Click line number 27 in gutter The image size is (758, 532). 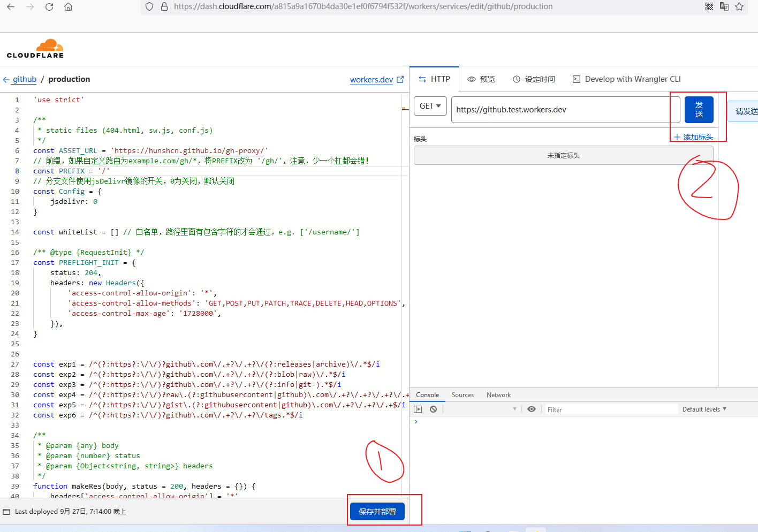click(15, 364)
